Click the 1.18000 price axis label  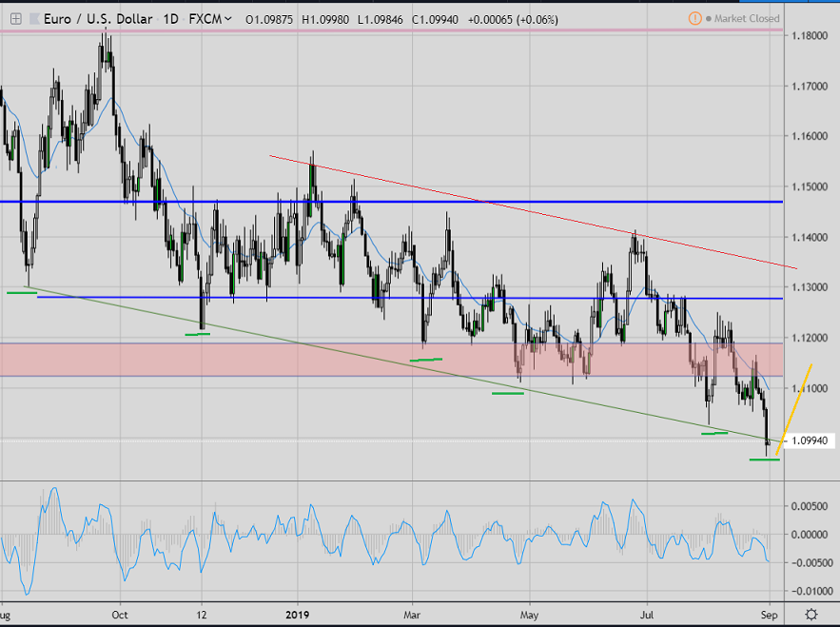pos(810,36)
